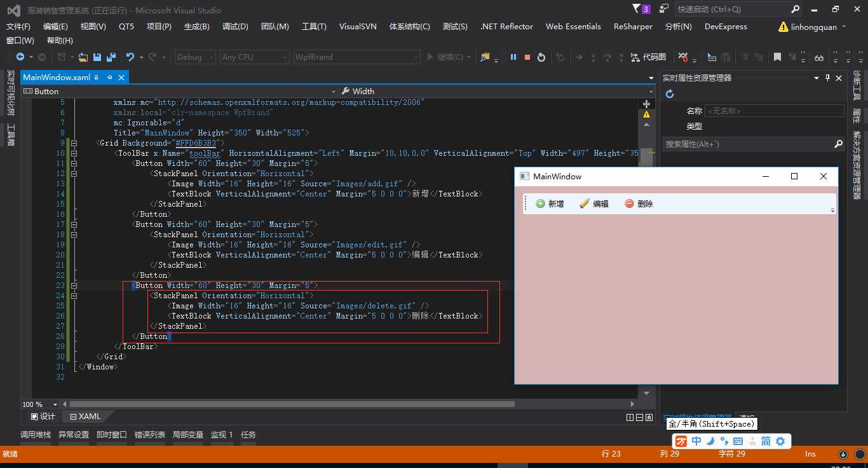Click 删除 in the running MainWindow
868x468 pixels.
(639, 203)
